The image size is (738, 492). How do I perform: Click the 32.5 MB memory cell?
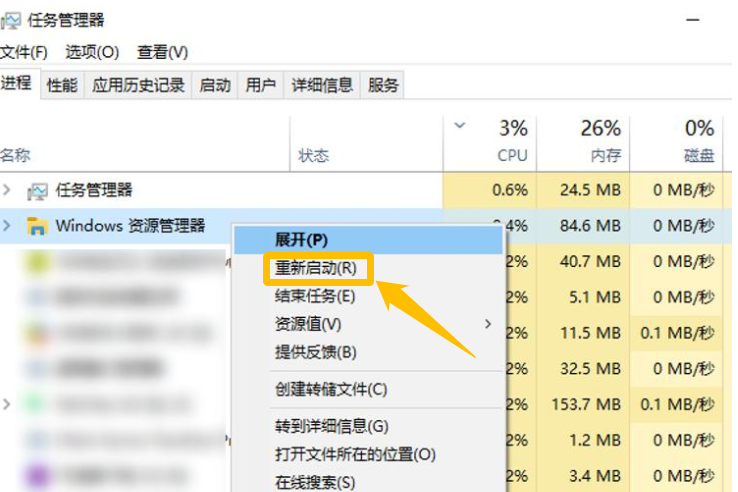pyautogui.click(x=583, y=368)
